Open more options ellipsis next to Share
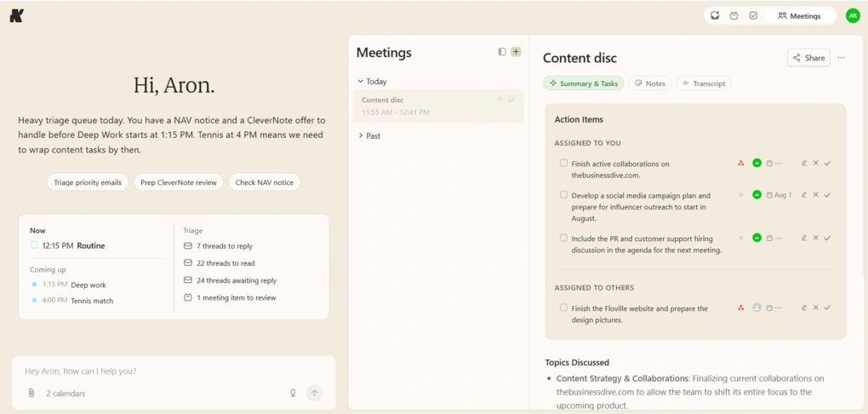This screenshot has width=868, height=414. tap(842, 58)
